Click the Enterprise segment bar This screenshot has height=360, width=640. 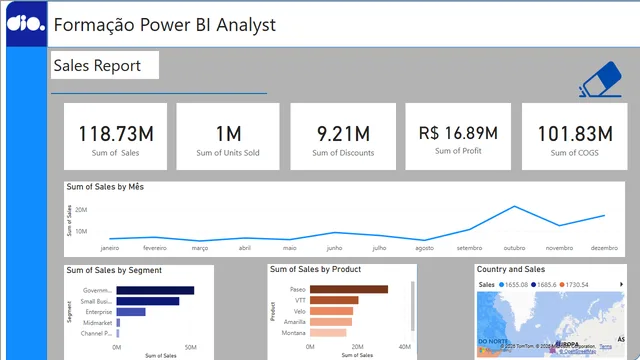tap(131, 312)
